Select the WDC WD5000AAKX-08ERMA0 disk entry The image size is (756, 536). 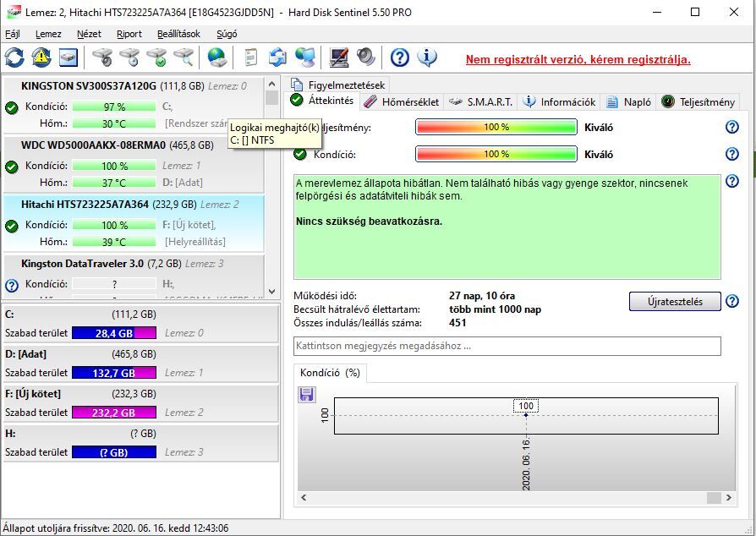(134, 164)
